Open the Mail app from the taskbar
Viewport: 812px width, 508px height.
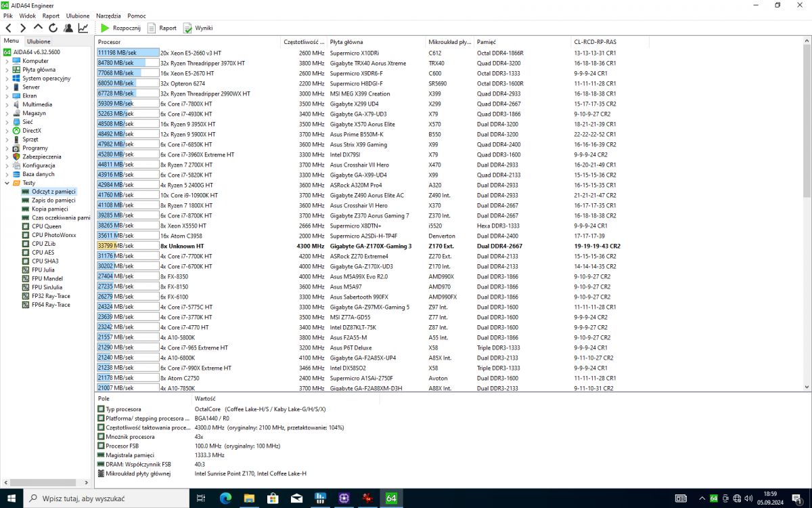296,498
